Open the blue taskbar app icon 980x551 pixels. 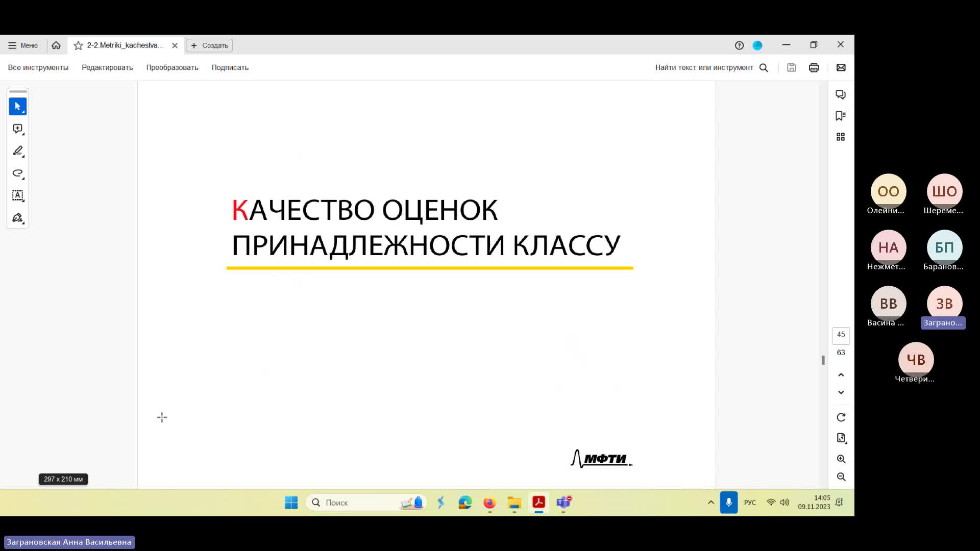pyautogui.click(x=441, y=503)
